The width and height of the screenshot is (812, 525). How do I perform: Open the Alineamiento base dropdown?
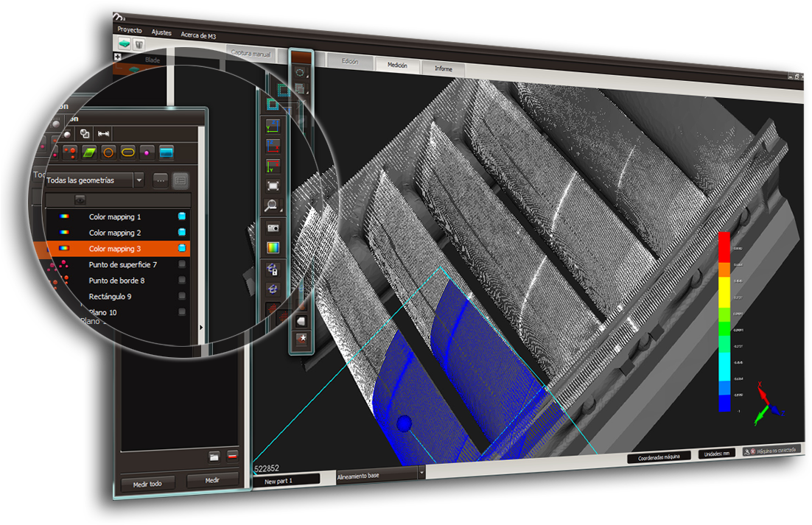[x=421, y=475]
